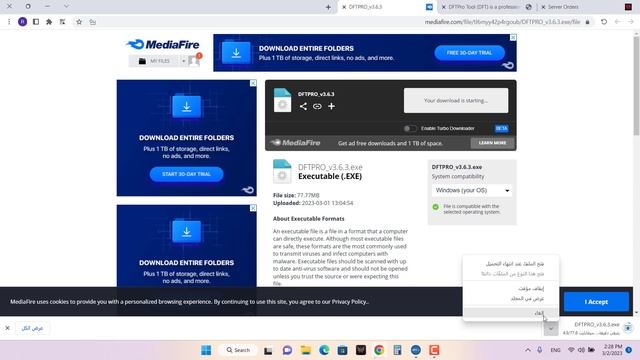Screen dimensions: 640x360
Task: Open the Chat icon on the taskbar
Action: tap(287, 350)
